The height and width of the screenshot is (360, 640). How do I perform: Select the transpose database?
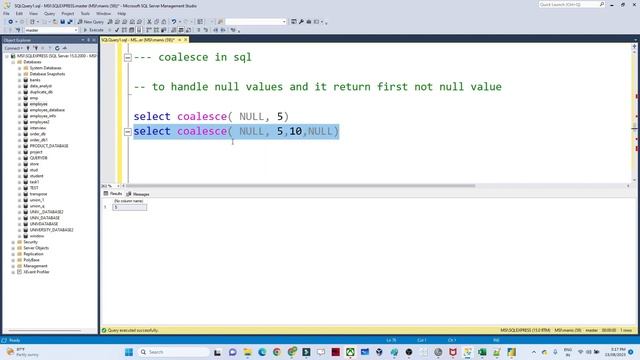pos(38,194)
